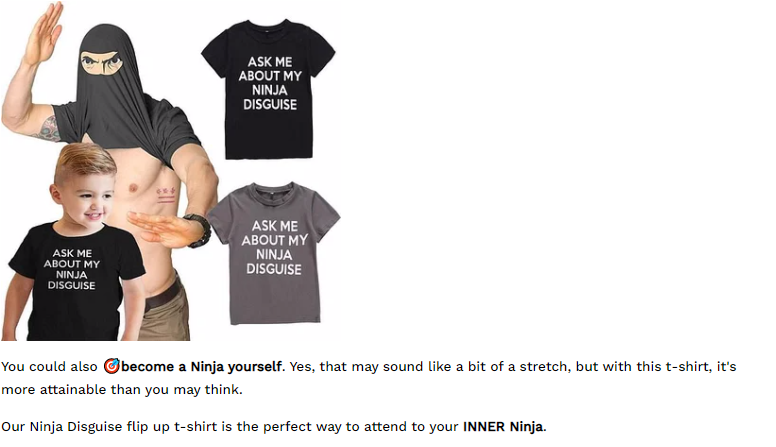Click the man's khaki pants
Image resolution: width=776 pixels, height=447 pixels.
[x=165, y=317]
